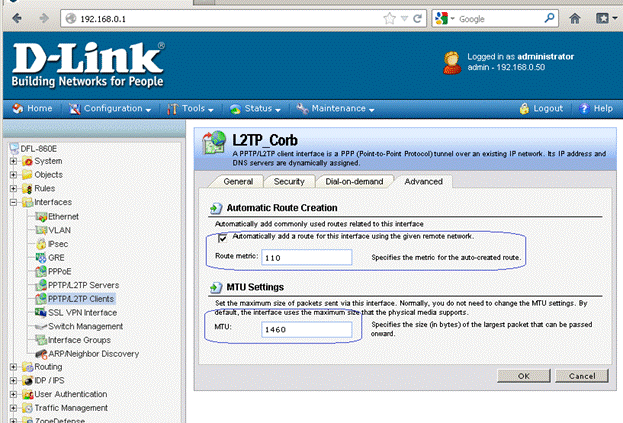Click the IPsec padlock icon

coord(41,244)
